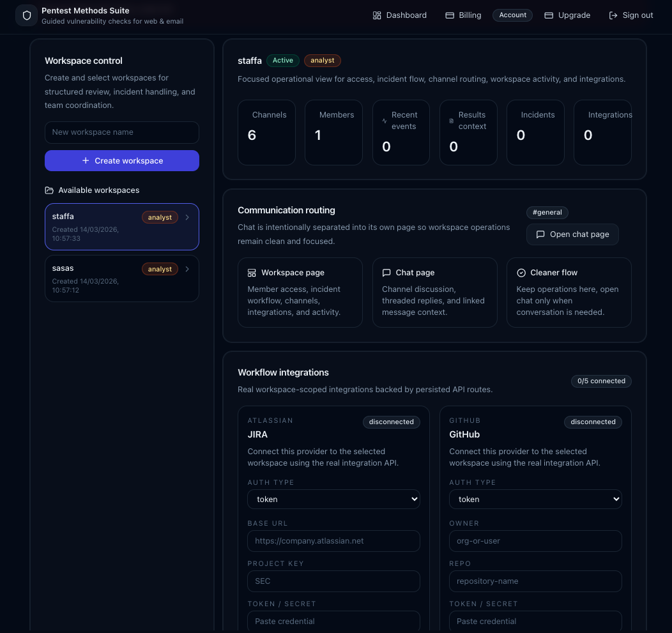Open the sasas workspace chevron
Viewport: 672px width, 633px height.
click(x=187, y=269)
